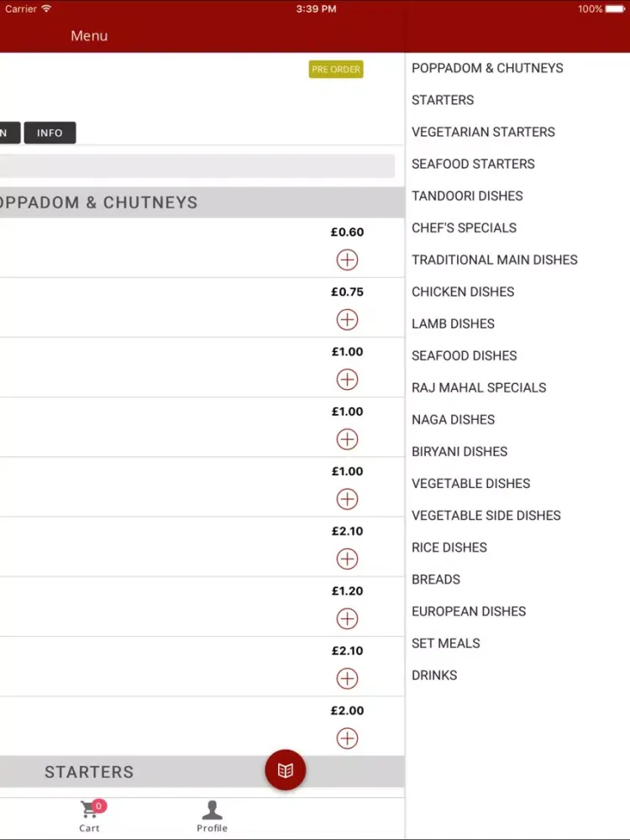Click plus icon for £1.20 item
This screenshot has height=840, width=630.
click(x=347, y=618)
